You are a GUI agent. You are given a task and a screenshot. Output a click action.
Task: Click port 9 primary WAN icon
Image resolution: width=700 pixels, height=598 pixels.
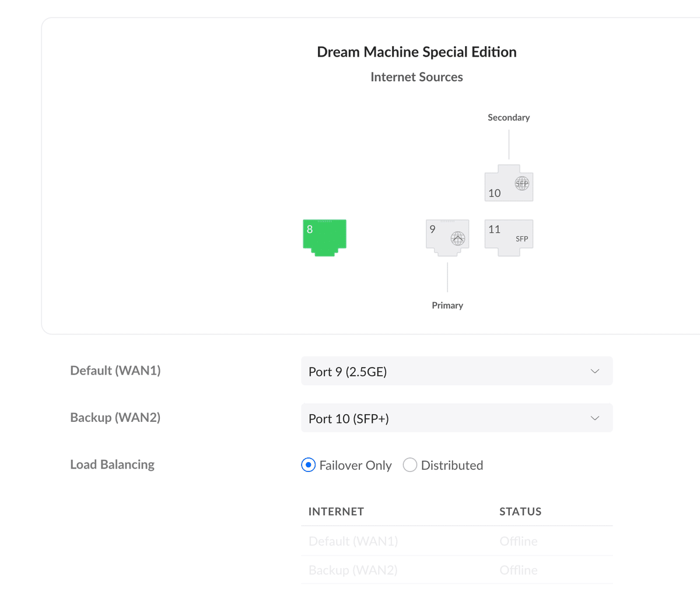447,237
